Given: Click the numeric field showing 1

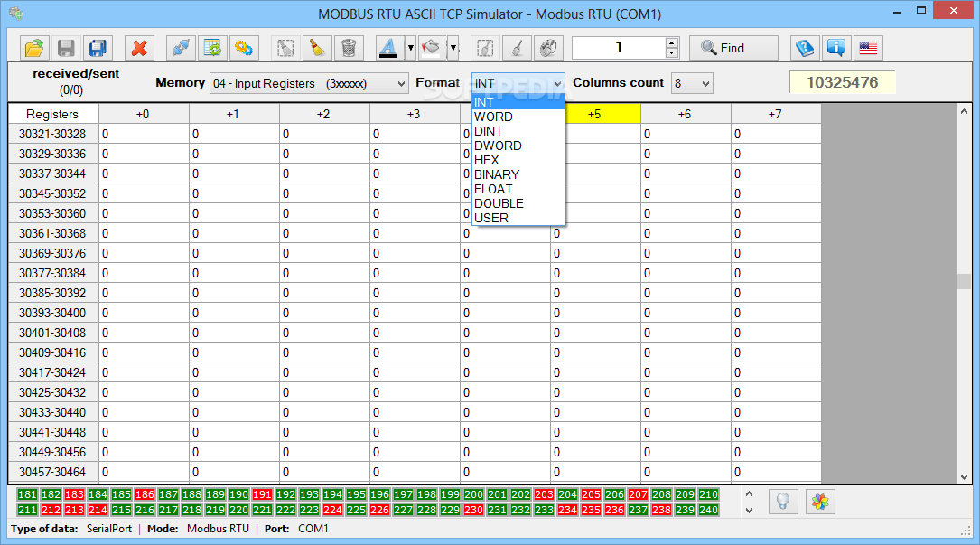Looking at the screenshot, I should (x=619, y=48).
